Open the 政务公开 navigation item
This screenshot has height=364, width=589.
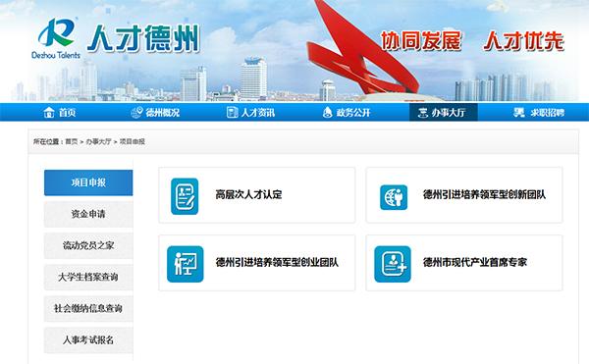[347, 112]
